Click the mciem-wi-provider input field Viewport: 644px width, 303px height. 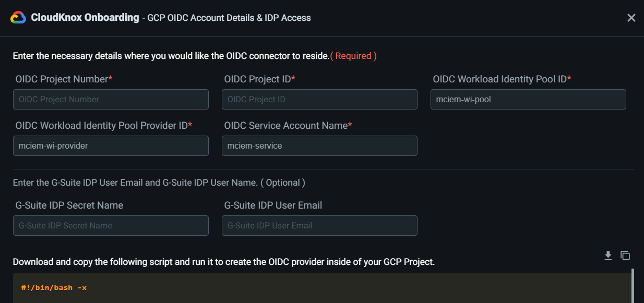click(111, 146)
